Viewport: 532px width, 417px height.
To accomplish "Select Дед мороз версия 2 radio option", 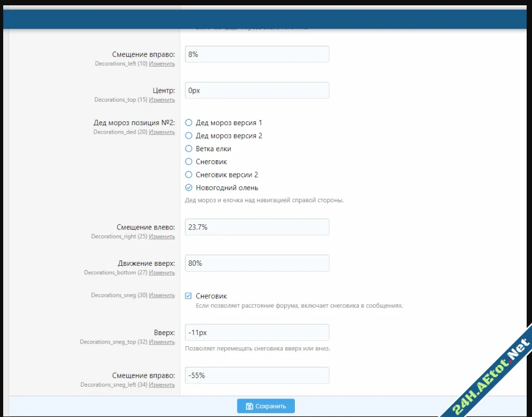I will 189,136.
